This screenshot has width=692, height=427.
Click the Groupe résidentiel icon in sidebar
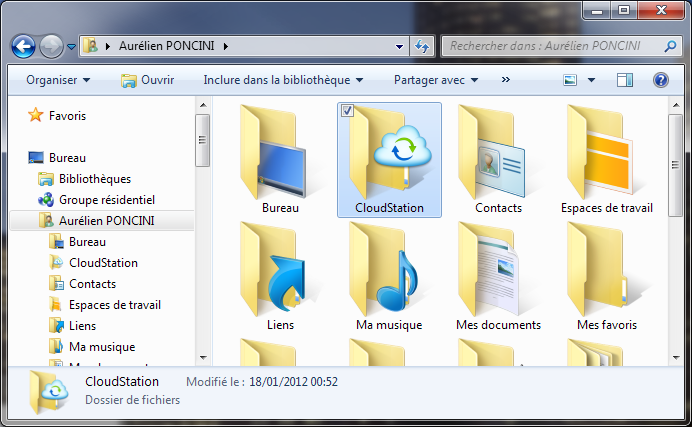[46, 200]
